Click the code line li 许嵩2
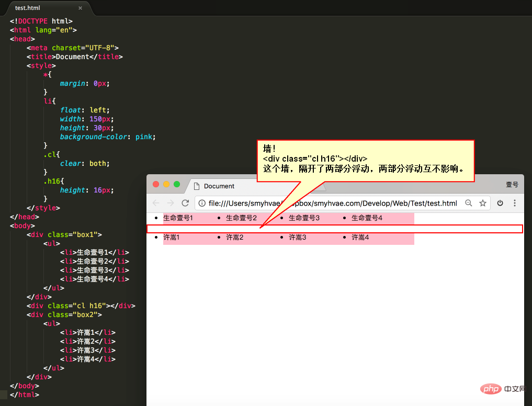Screen dimensions: 532x406 pyautogui.click(x=88, y=341)
